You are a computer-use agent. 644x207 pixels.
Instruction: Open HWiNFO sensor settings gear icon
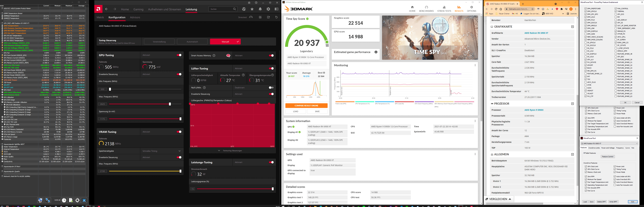point(78,200)
